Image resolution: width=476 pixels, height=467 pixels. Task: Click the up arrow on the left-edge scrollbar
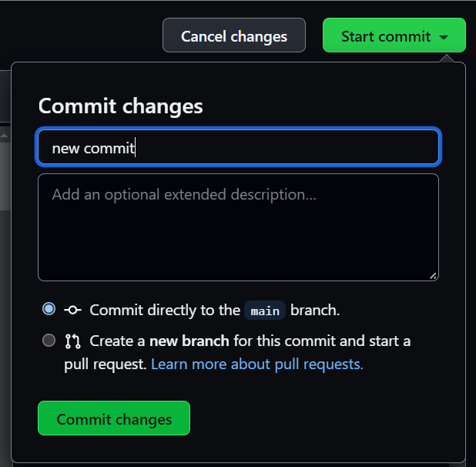pos(5,136)
